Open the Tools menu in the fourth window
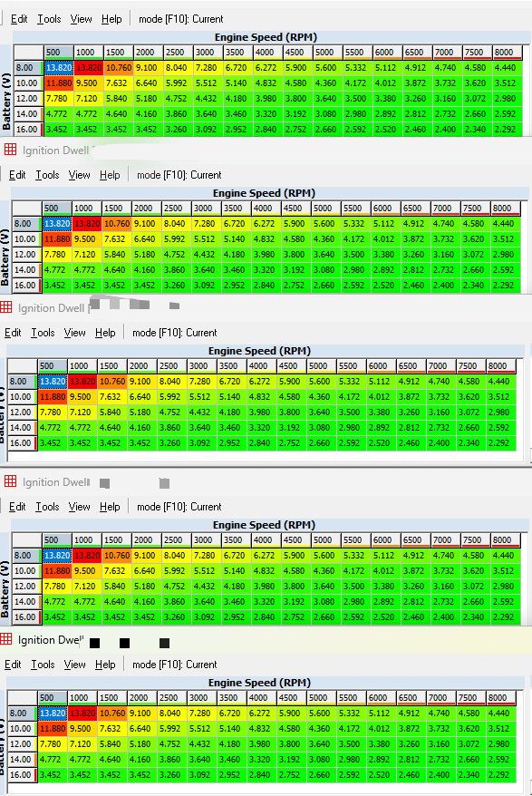 [47, 507]
